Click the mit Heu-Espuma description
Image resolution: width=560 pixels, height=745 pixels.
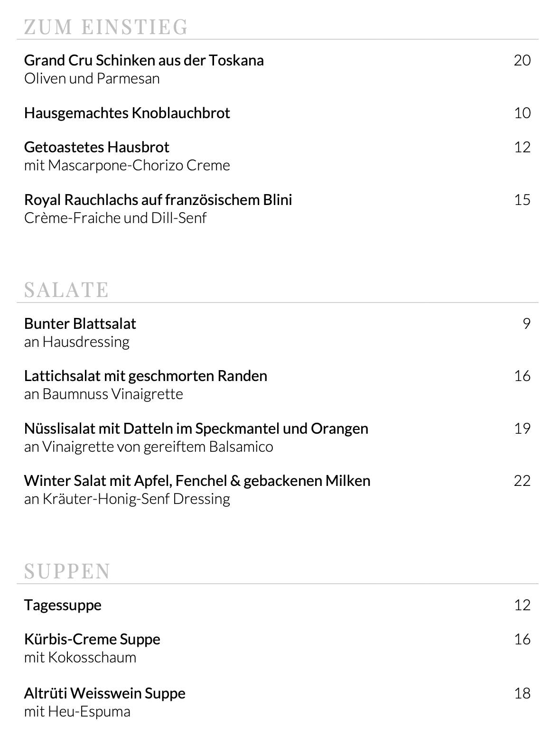[77, 712]
